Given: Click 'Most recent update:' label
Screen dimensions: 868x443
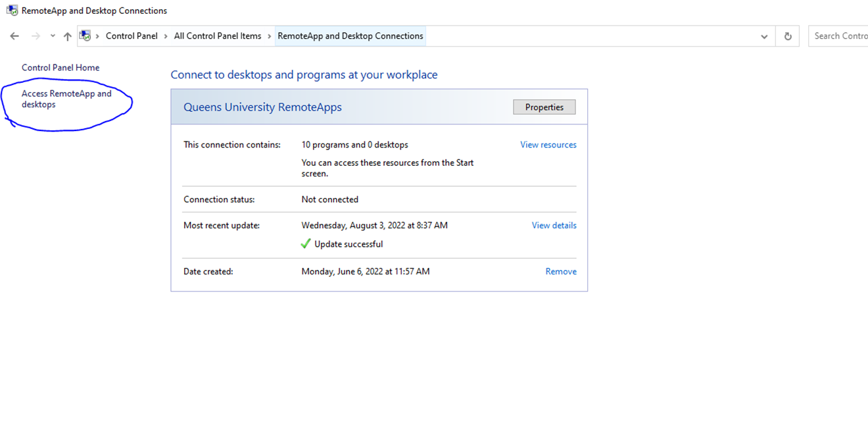Looking at the screenshot, I should tap(222, 225).
